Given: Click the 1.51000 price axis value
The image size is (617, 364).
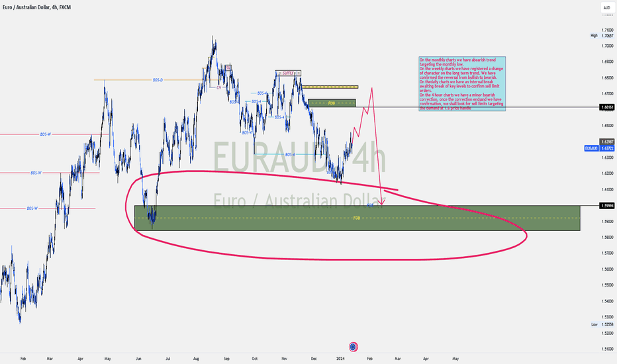Looking at the screenshot, I should tap(607, 349).
